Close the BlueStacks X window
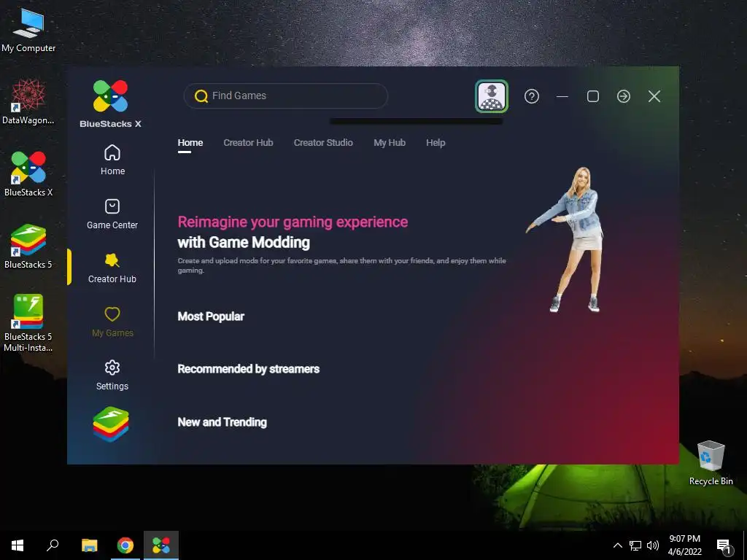This screenshot has width=747, height=560. pyautogui.click(x=654, y=96)
